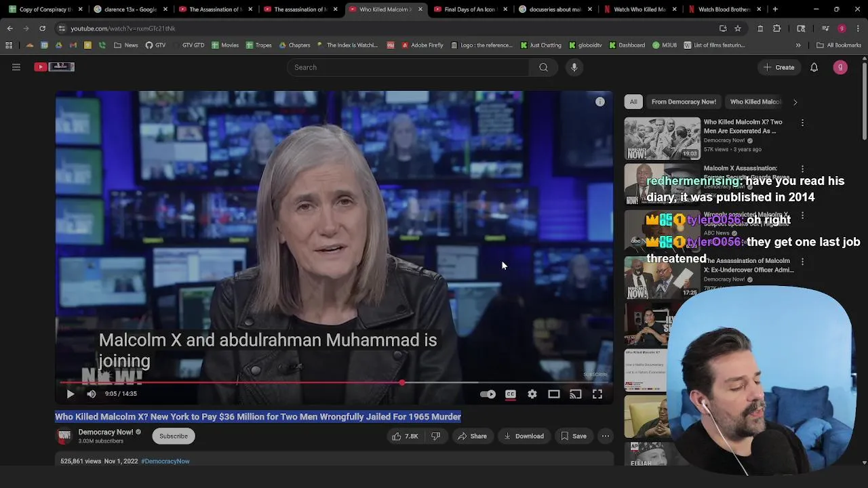Viewport: 868px width, 488px height.
Task: Open the Tropes bookmark
Action: pyautogui.click(x=259, y=45)
